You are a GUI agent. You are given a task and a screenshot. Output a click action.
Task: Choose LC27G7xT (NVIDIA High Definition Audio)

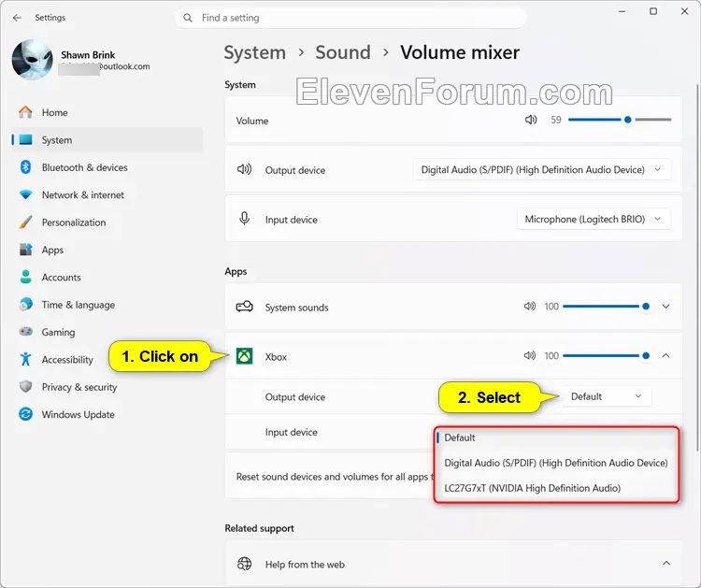point(557,488)
